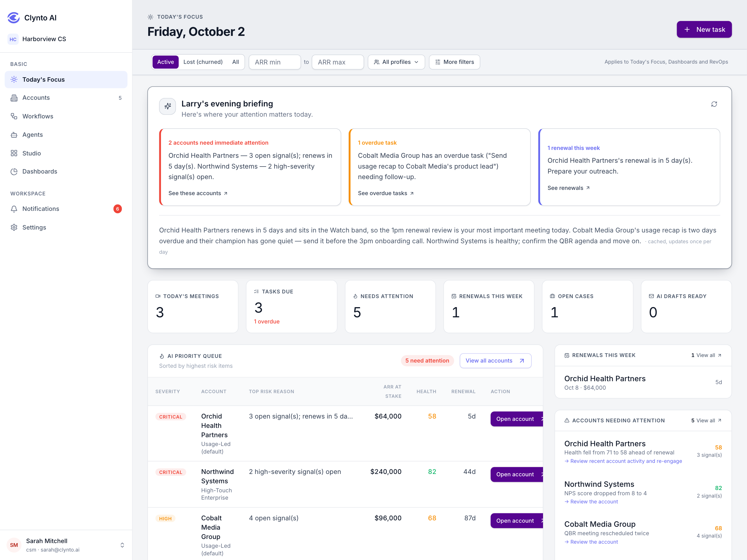The height and width of the screenshot is (560, 747).
Task: Click the flame icon by AI Priority Queue
Action: tap(162, 356)
